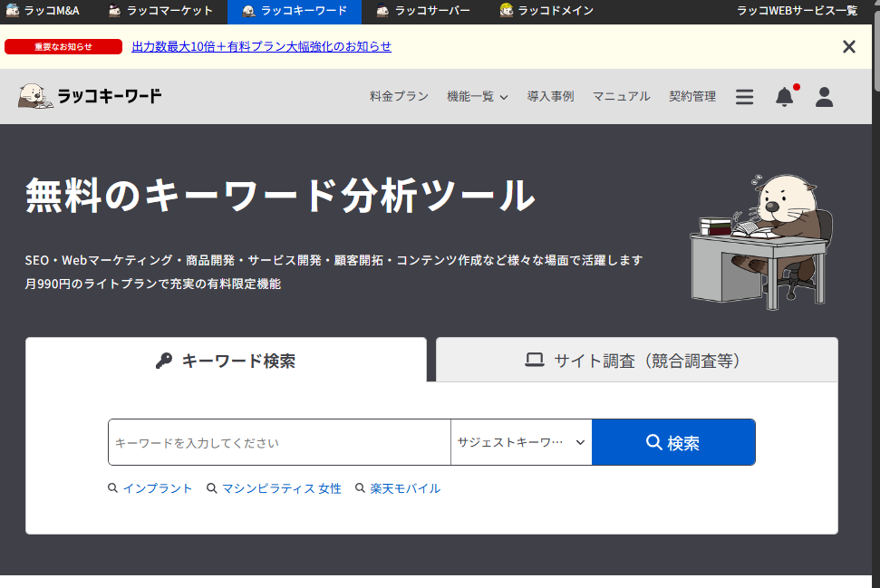Image resolution: width=880 pixels, height=588 pixels.
Task: Select the ラッコキーワード top bar tab
Action: tap(294, 11)
